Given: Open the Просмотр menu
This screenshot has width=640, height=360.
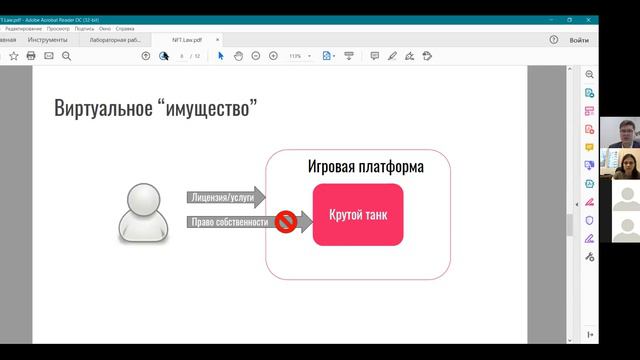Looking at the screenshot, I should [58, 29].
